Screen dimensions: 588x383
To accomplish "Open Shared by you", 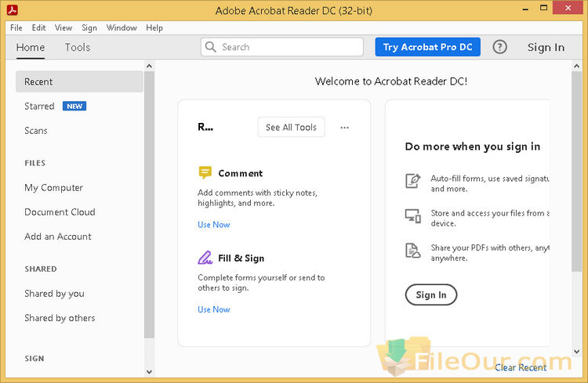I will click(x=54, y=294).
